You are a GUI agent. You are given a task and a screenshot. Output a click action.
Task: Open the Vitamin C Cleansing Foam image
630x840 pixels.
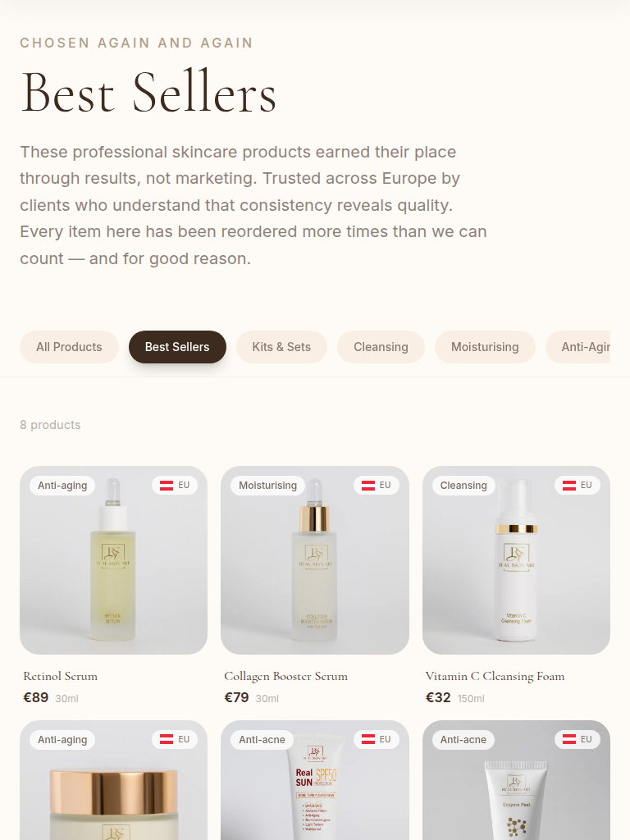pyautogui.click(x=517, y=560)
